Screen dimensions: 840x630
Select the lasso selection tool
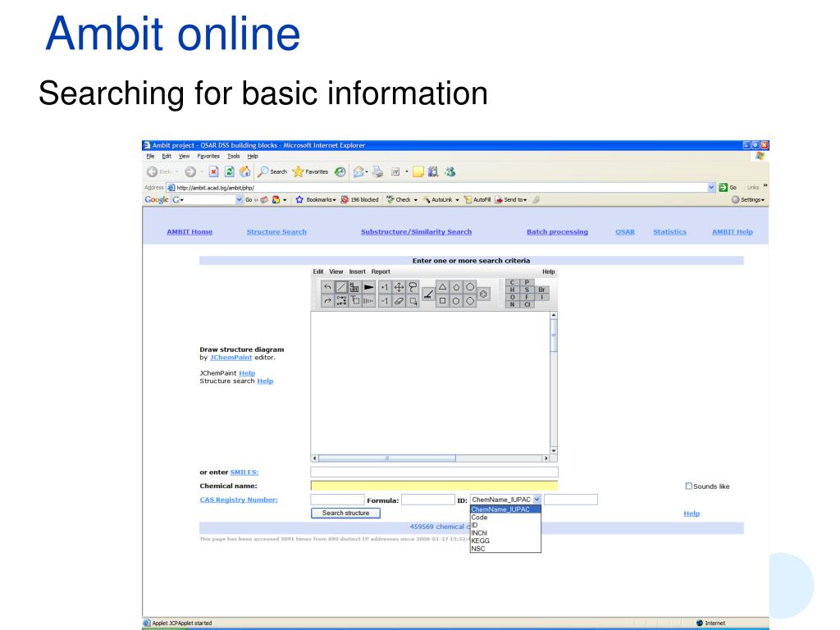point(413,287)
